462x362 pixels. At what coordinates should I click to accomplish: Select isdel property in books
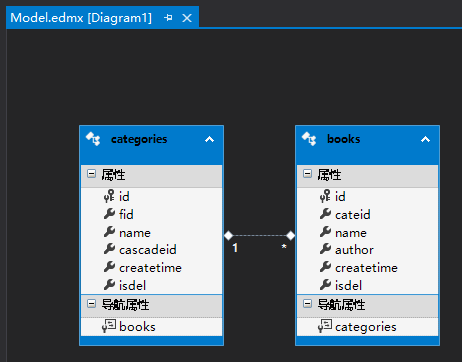point(368,285)
